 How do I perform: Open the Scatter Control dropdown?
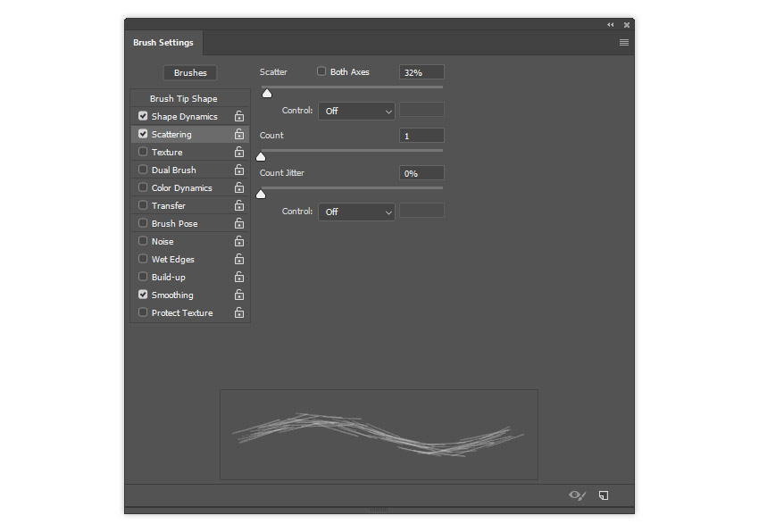[357, 111]
